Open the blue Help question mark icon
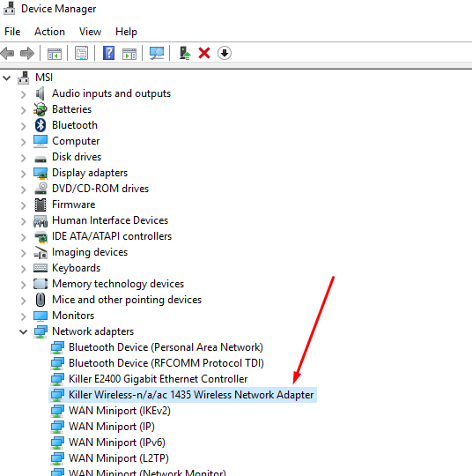472x476 pixels. coord(108,53)
